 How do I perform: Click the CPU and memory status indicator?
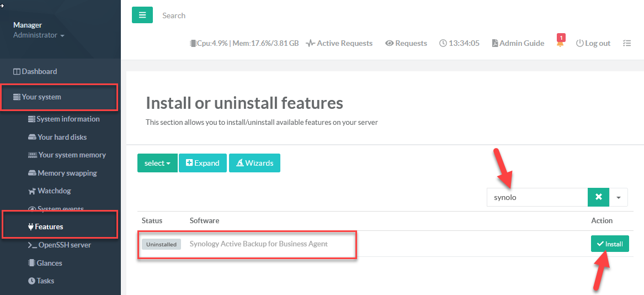(x=244, y=43)
